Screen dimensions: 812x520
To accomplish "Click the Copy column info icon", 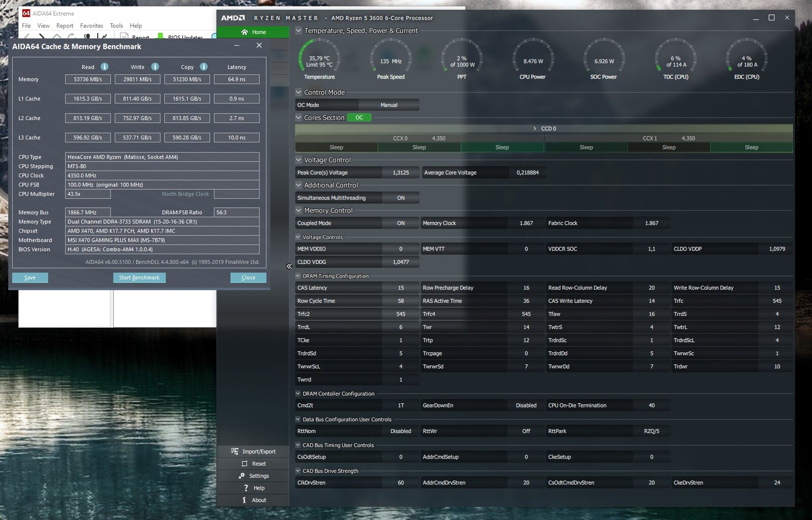I will [x=204, y=67].
